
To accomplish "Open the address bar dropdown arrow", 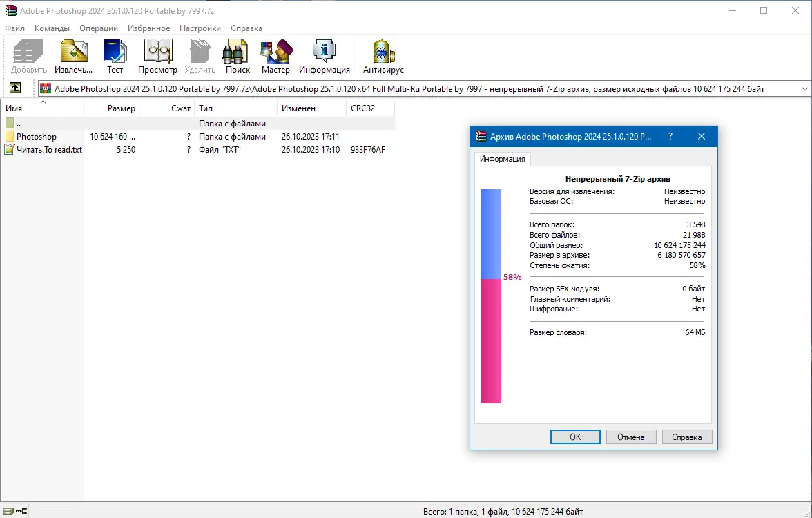I will tap(804, 88).
